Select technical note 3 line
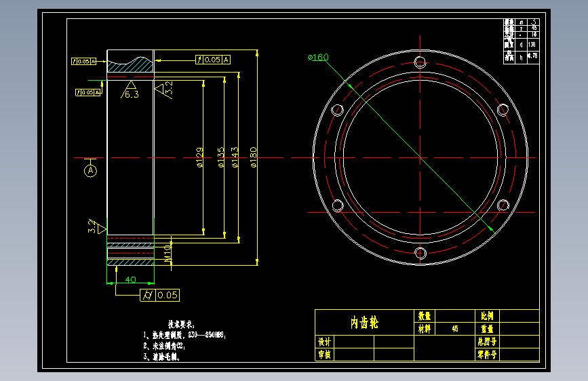The height and width of the screenshot is (381, 588). [x=161, y=357]
